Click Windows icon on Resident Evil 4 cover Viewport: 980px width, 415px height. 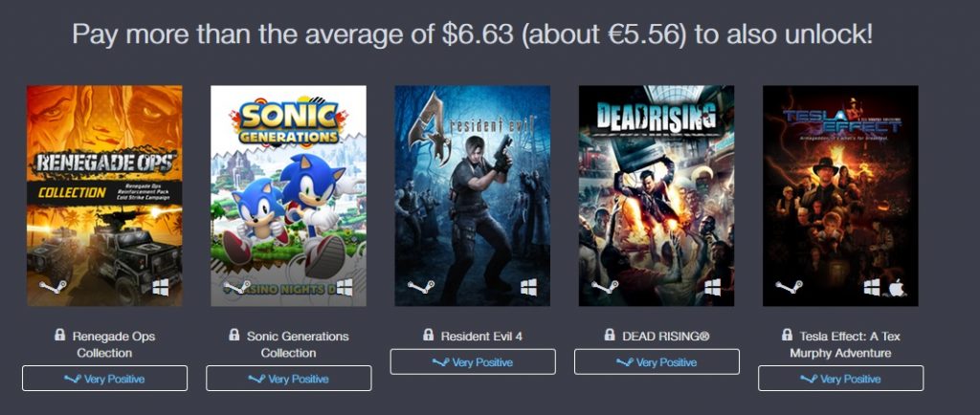(528, 286)
